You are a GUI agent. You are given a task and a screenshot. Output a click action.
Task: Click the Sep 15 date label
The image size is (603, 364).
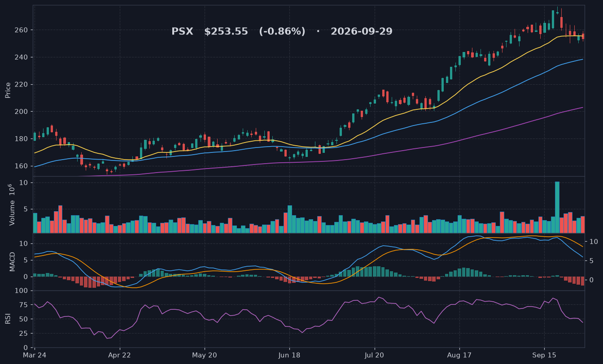544,355
